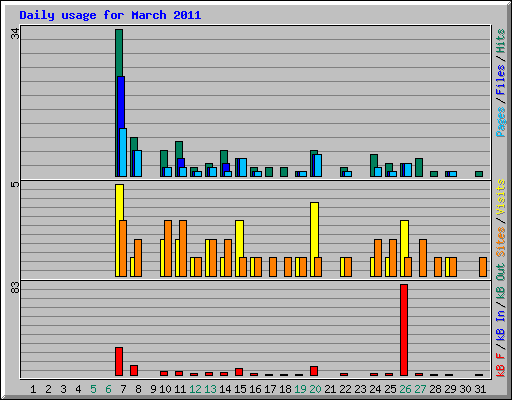Viewport: 512px width, 400px height.
Task: Click the orange Sites bar for day 31
Action: 483,267
